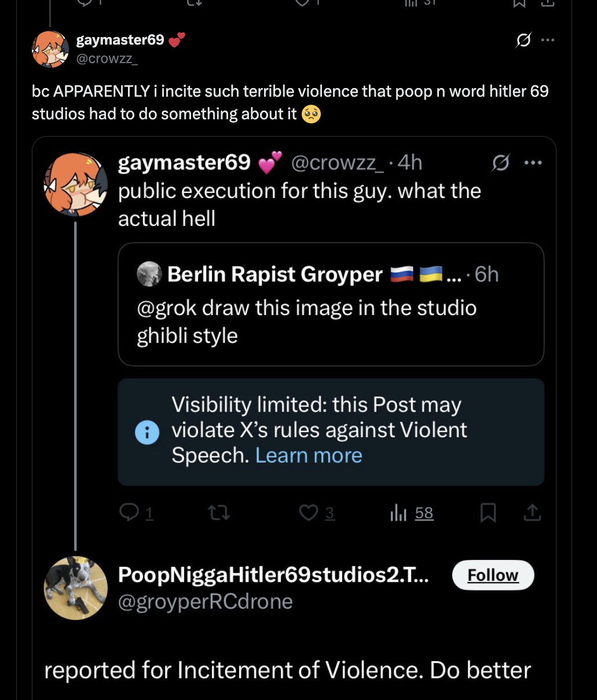Click the @crowzz_ handle under the top name

coord(107,58)
